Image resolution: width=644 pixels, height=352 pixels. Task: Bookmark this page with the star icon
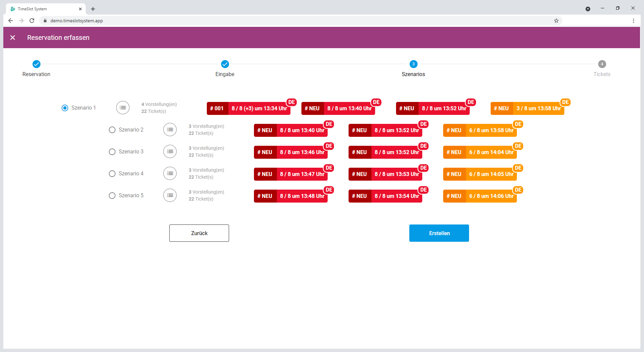(556, 21)
